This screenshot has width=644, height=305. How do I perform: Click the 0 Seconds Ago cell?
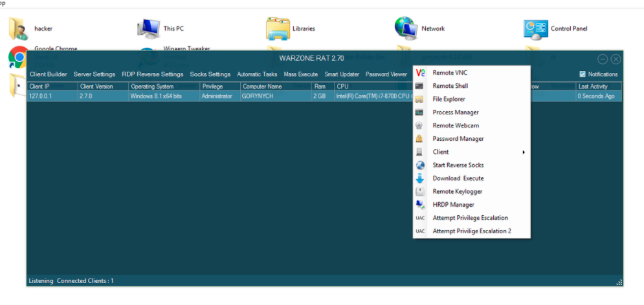[599, 96]
